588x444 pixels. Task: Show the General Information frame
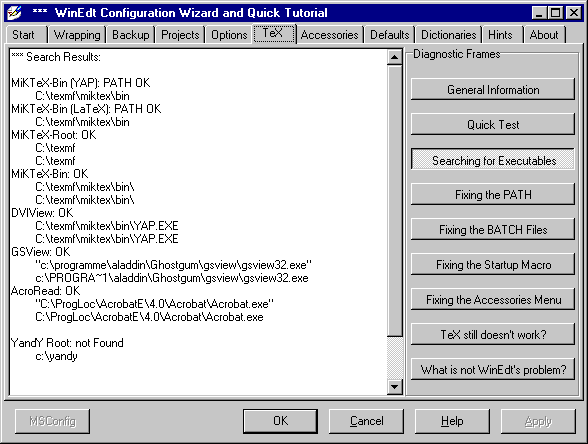pyautogui.click(x=493, y=90)
